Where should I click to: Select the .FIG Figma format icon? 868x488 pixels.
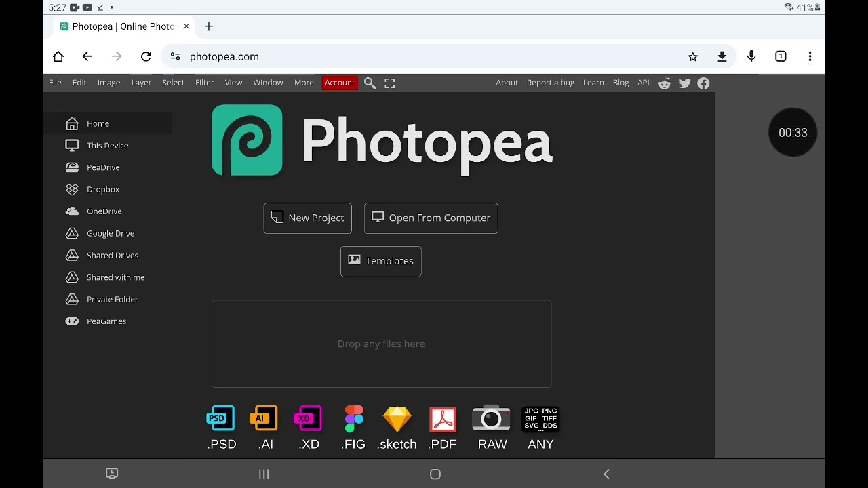click(354, 419)
